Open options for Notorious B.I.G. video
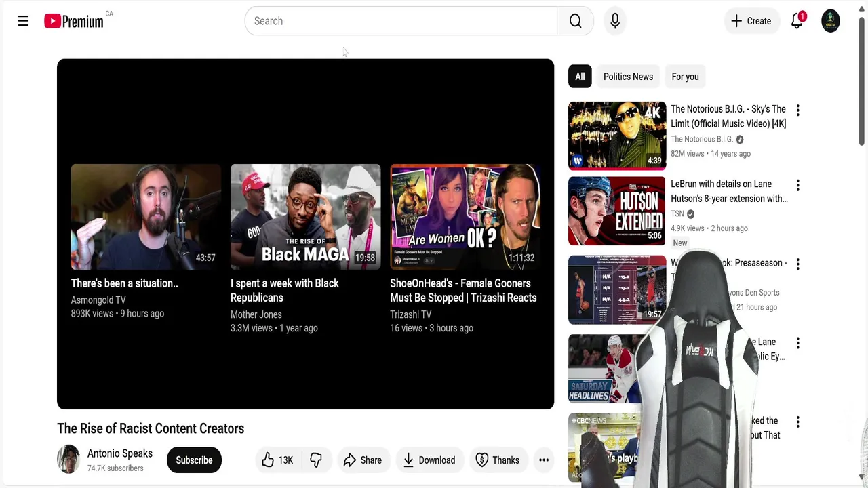868x488 pixels. (x=798, y=110)
